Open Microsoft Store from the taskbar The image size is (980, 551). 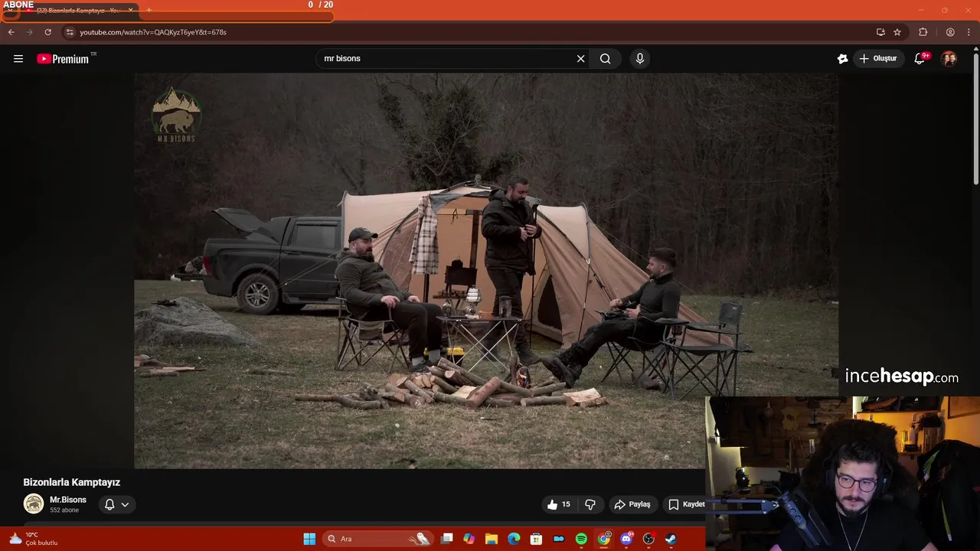[536, 539]
